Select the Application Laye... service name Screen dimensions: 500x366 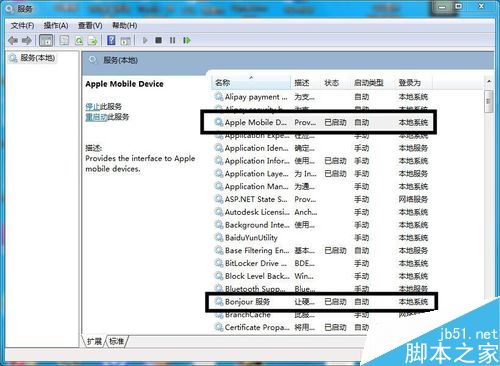[257, 174]
